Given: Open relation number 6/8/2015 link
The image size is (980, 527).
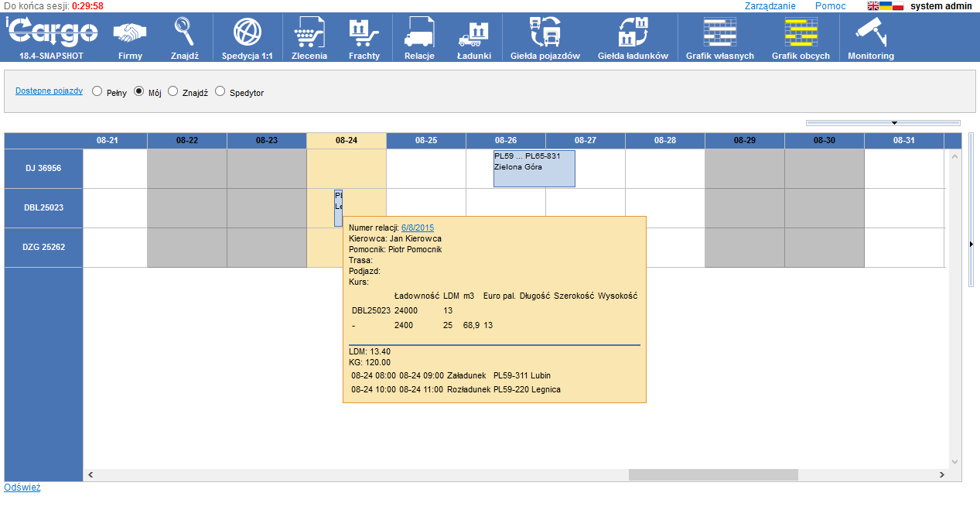Looking at the screenshot, I should 417,228.
